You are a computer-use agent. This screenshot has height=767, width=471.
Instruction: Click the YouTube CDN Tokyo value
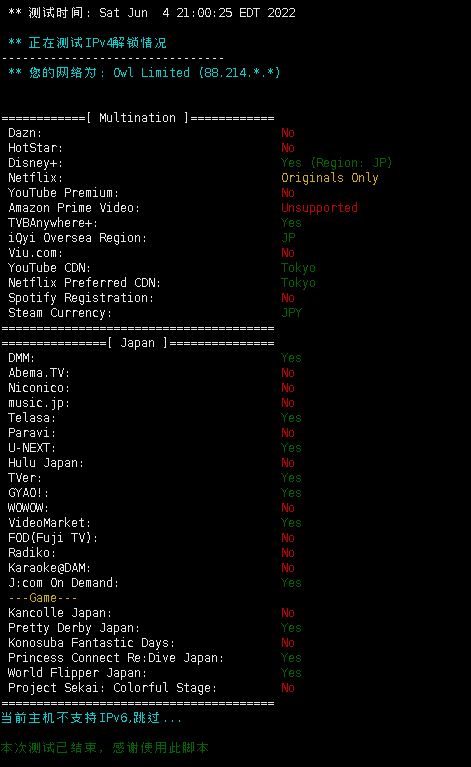click(x=298, y=268)
